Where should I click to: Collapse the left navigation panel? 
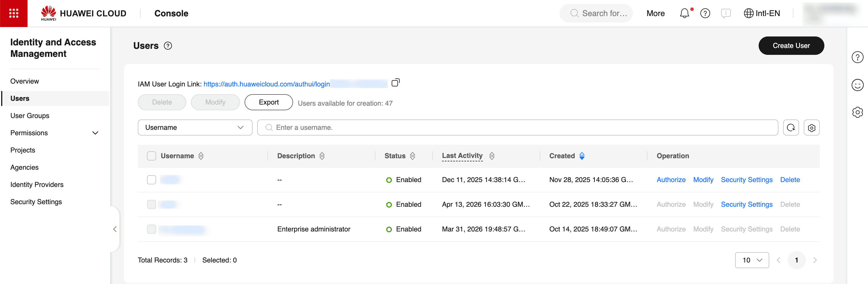pos(115,229)
